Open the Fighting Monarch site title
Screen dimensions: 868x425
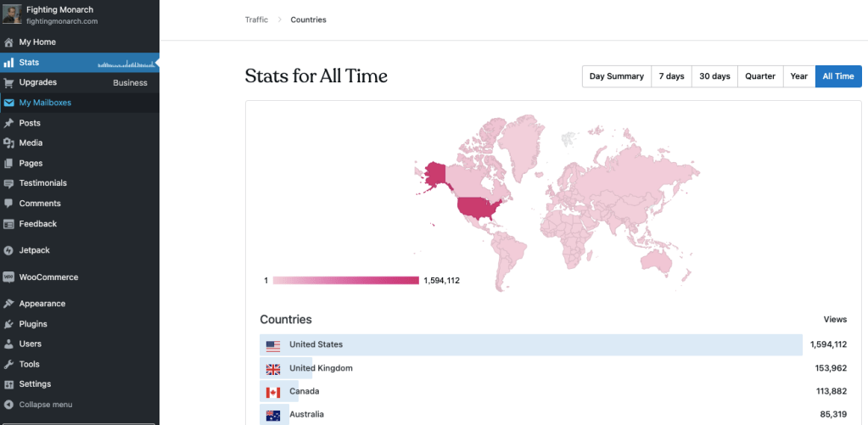pos(60,10)
